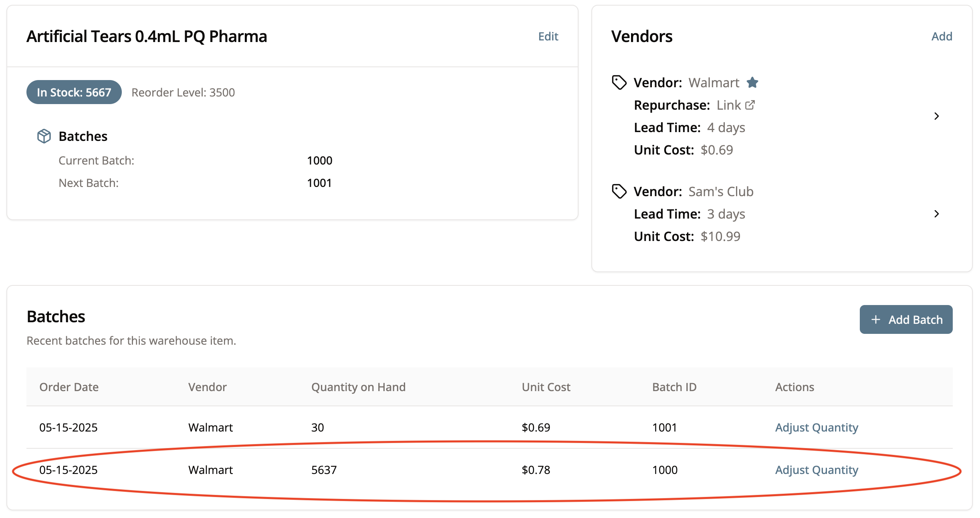Click the Sam's Club vendor tag icon
This screenshot has height=518, width=980.
pos(619,191)
